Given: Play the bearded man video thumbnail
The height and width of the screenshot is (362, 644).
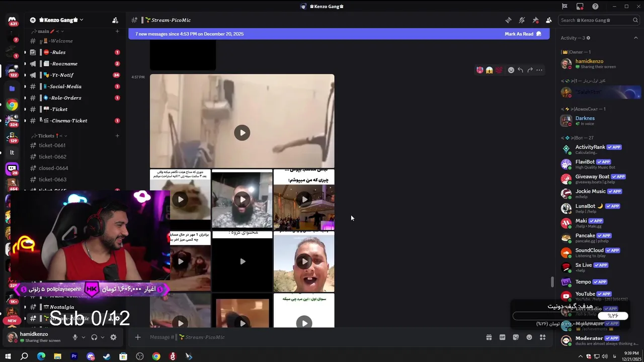Looking at the screenshot, I should 242,200.
